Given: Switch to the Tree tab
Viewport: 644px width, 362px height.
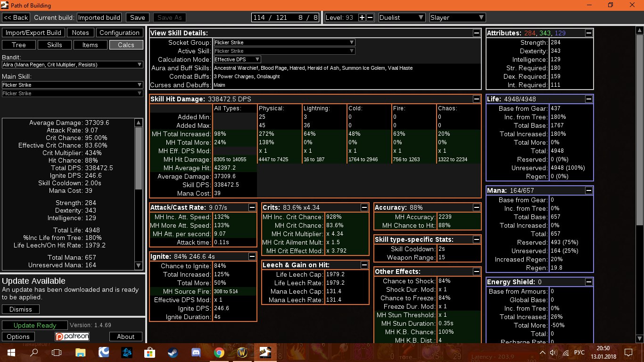Looking at the screenshot, I should tap(19, 45).
